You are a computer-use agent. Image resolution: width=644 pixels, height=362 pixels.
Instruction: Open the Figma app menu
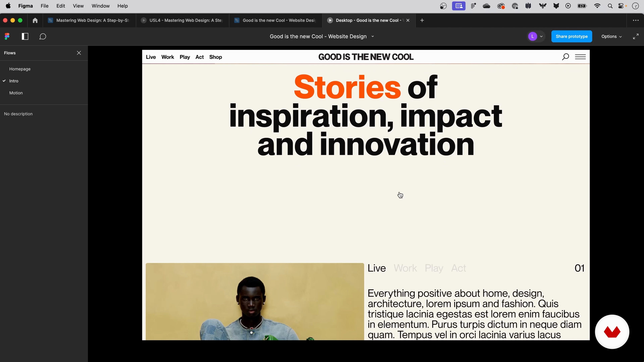pos(25,6)
